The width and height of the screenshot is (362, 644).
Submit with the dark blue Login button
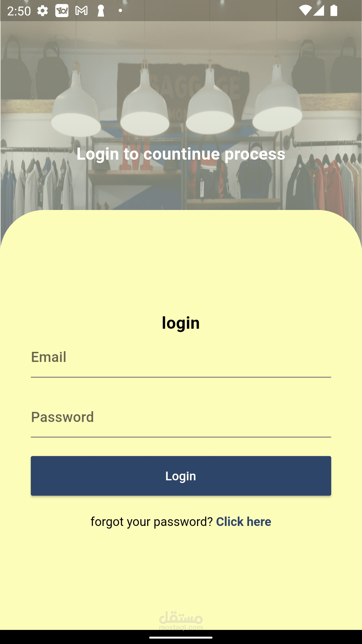point(181,476)
